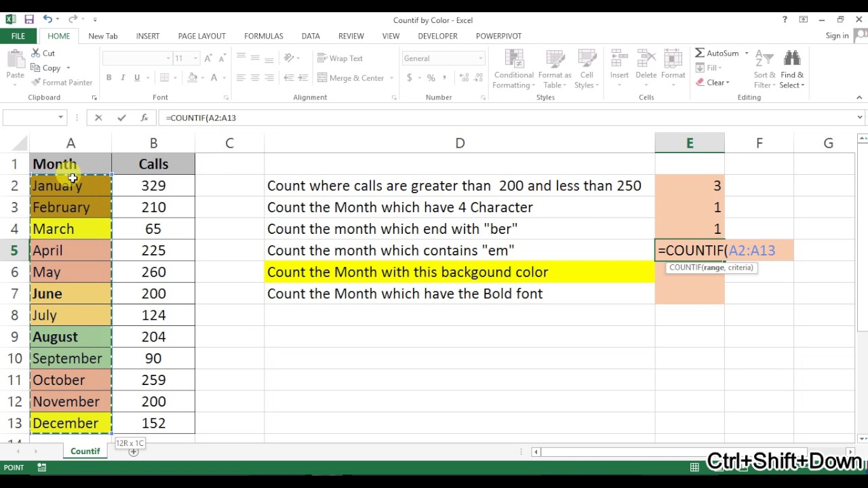Open Find & Select menu
The width and height of the screenshot is (868, 488).
[x=792, y=69]
